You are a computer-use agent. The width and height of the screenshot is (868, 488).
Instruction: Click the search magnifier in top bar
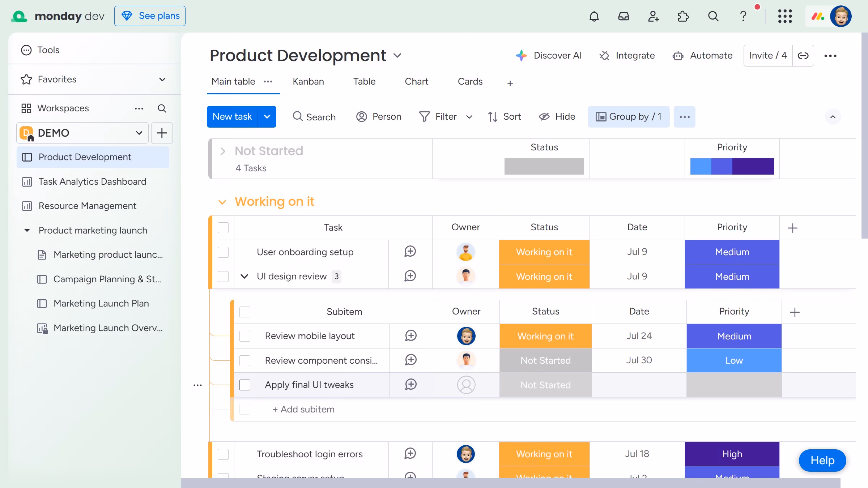coord(713,16)
